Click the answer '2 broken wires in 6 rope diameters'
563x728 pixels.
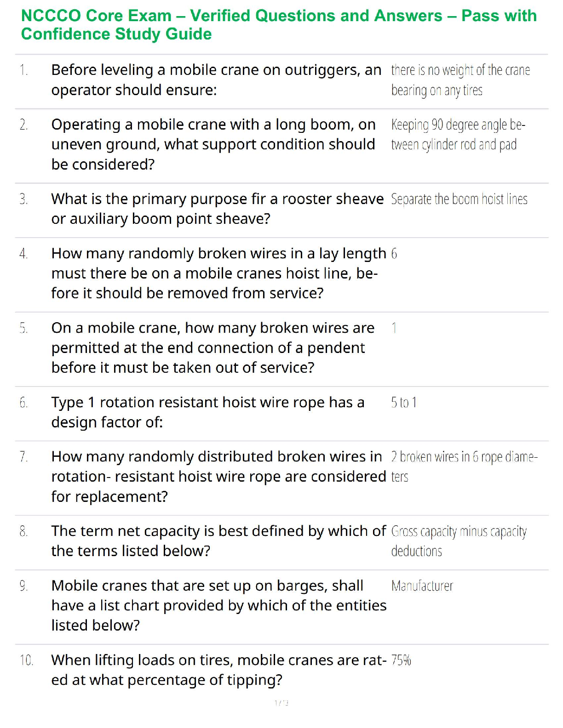point(464,466)
